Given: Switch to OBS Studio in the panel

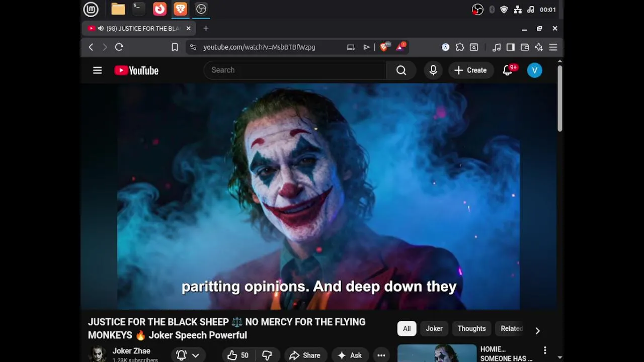Looking at the screenshot, I should 201,9.
